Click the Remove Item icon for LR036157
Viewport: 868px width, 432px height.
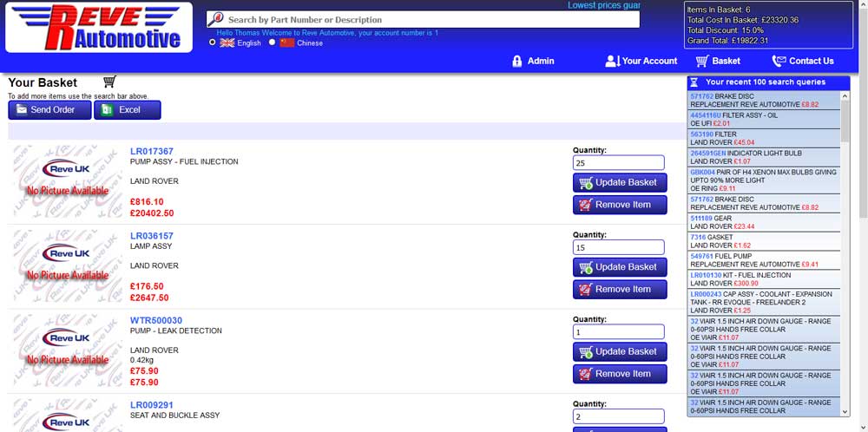(586, 289)
